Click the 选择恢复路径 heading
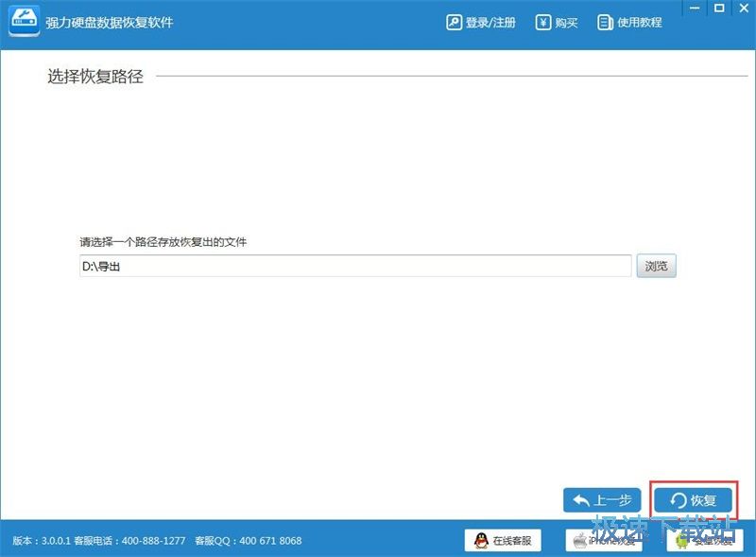Image resolution: width=756 pixels, height=557 pixels. [x=95, y=77]
